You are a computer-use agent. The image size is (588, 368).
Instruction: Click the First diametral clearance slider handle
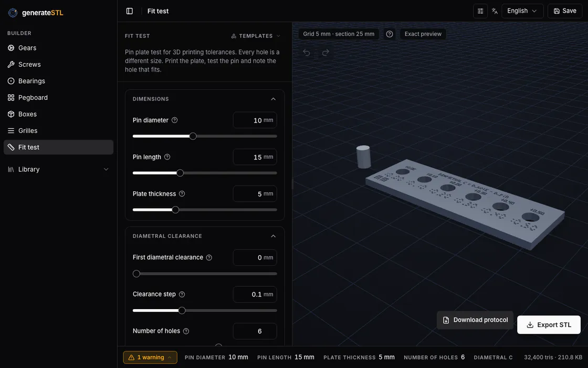click(136, 274)
